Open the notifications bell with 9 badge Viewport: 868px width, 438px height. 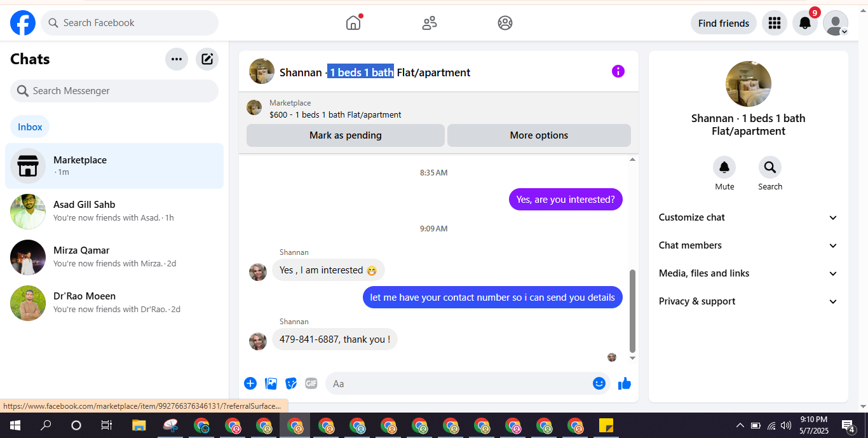804,24
